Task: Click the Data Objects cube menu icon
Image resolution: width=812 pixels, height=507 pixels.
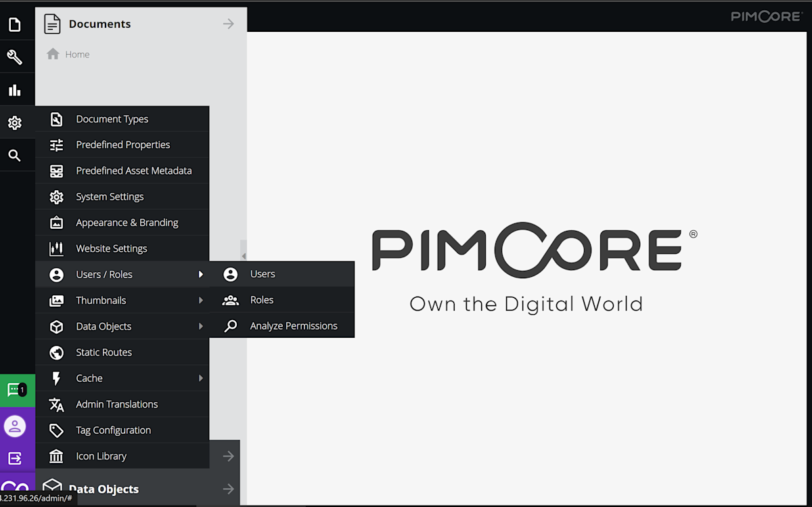Action: 57,326
